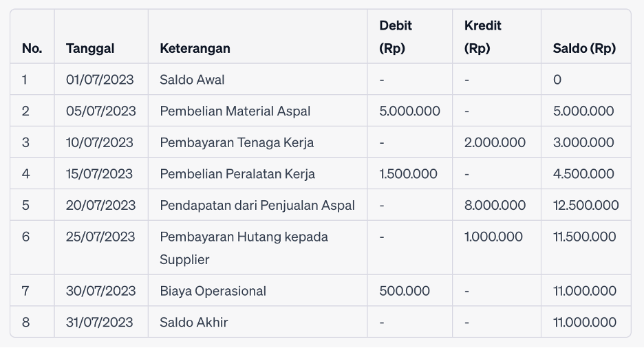Image resolution: width=644 pixels, height=348 pixels.
Task: Select the credit amount 2.000.000
Action: (x=495, y=142)
